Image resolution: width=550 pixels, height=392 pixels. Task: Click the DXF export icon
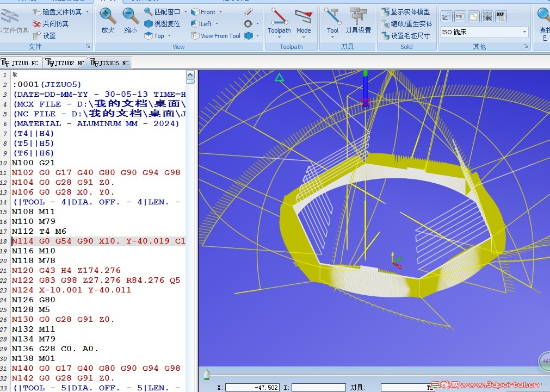pyautogui.click(x=500, y=16)
